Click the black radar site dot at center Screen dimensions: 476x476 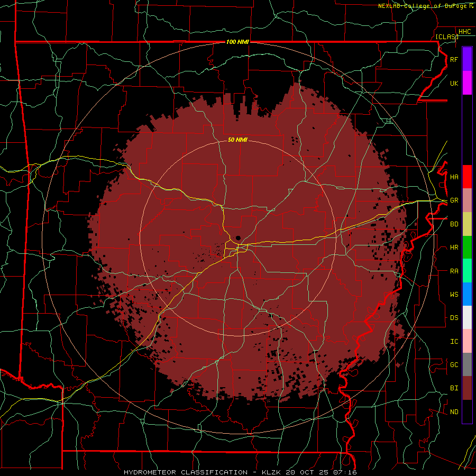(x=238, y=238)
